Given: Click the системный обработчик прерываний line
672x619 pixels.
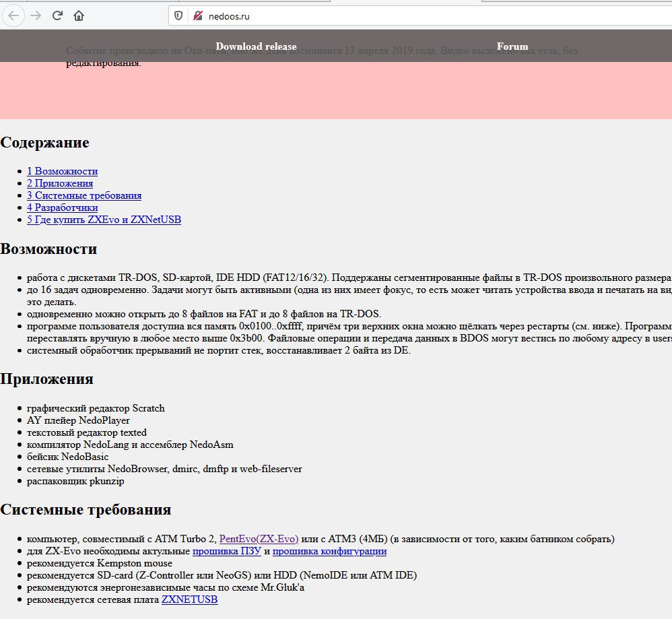Looking at the screenshot, I should point(219,350).
